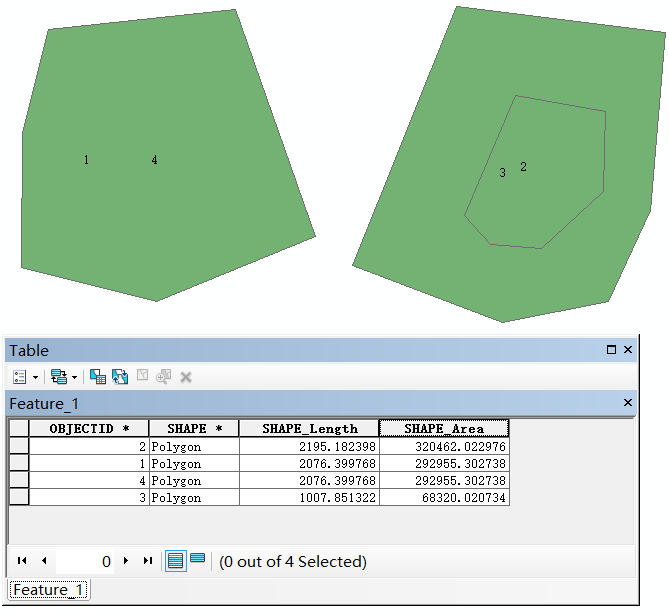Click the Switch Selection icon
The width and height of the screenshot is (669, 611).
pos(120,377)
